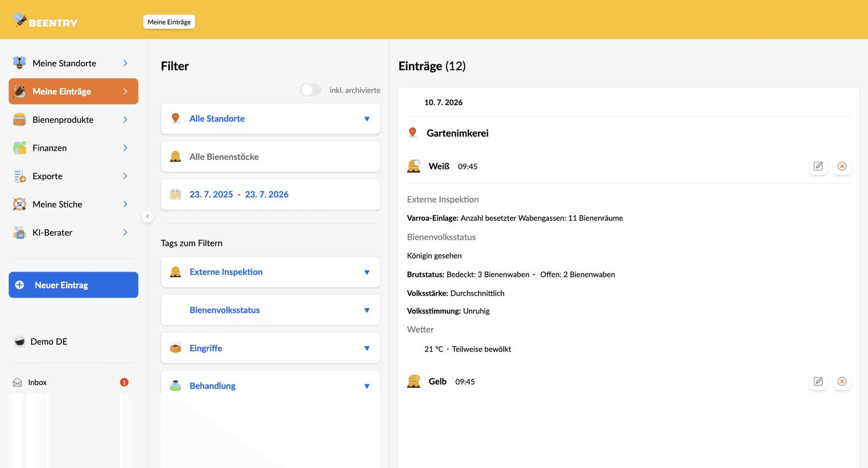The image size is (868, 468).
Task: Open Meine Standorte bee icon
Action: [19, 63]
